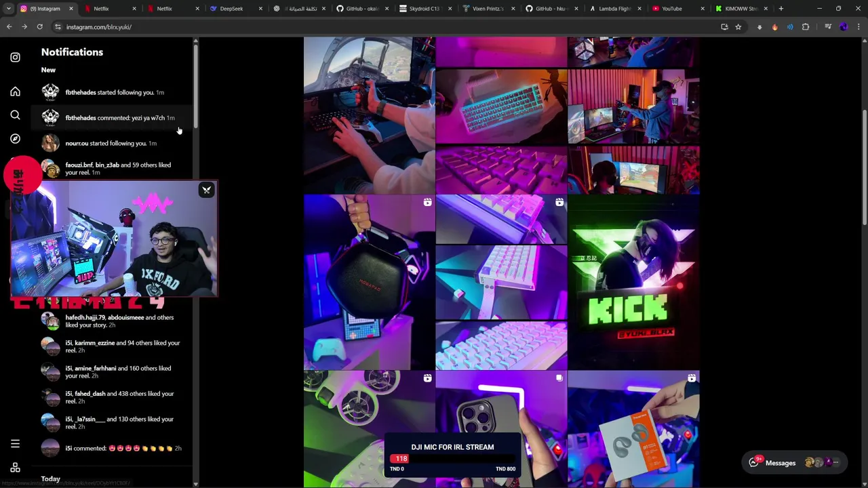
Task: Close the webcam overlay using its corner button
Action: point(207,190)
